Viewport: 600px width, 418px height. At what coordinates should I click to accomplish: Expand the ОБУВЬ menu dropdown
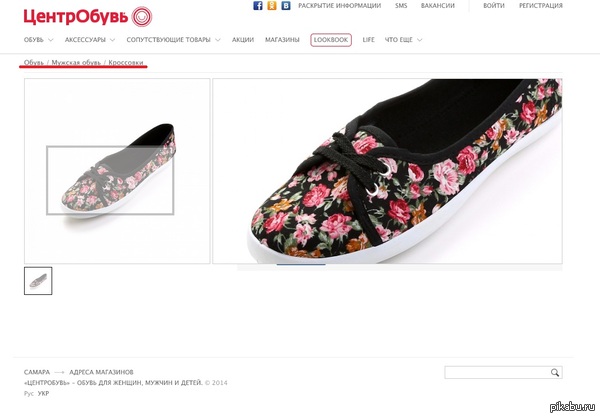[x=40, y=40]
